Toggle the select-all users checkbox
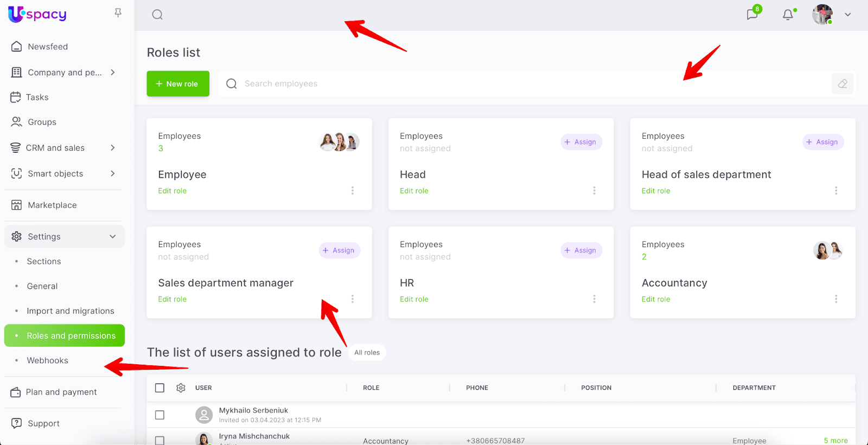 pos(159,388)
